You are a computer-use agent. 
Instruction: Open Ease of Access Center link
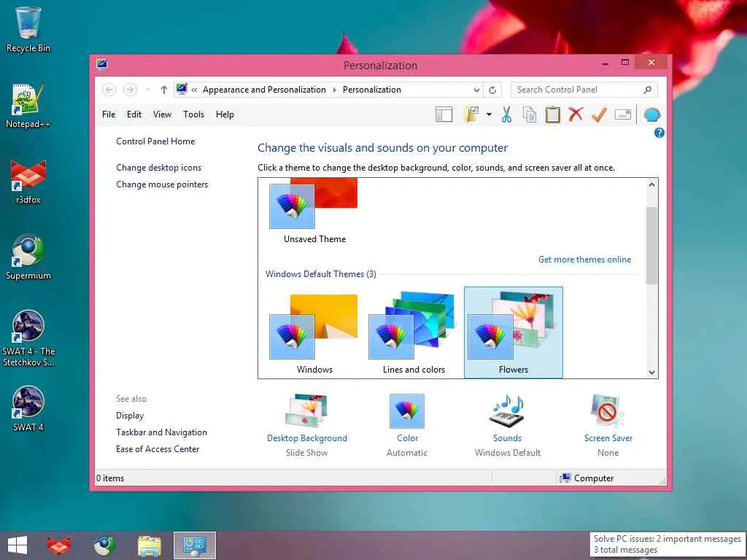tap(158, 449)
